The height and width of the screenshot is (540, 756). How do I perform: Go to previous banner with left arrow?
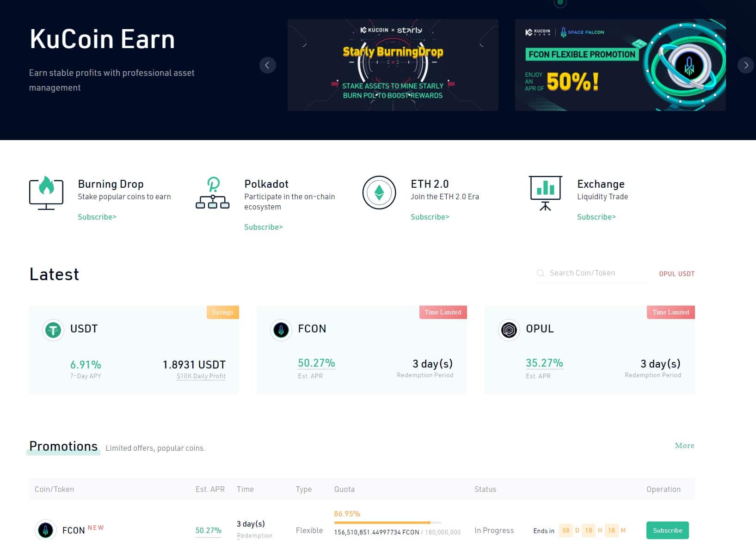click(x=267, y=65)
